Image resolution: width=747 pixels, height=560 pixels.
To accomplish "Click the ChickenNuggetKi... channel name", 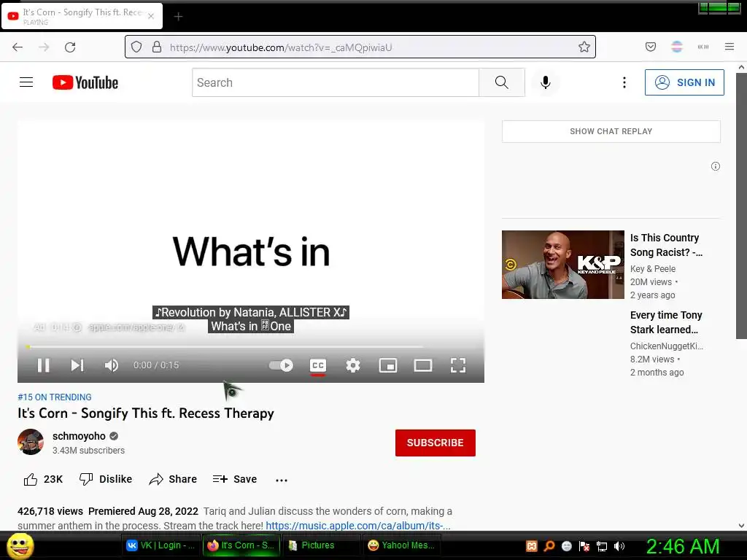I will (x=667, y=346).
